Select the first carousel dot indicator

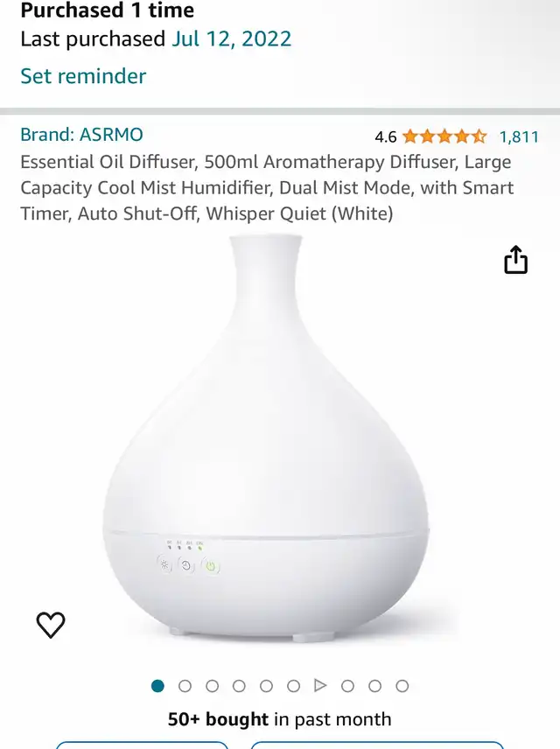157,686
